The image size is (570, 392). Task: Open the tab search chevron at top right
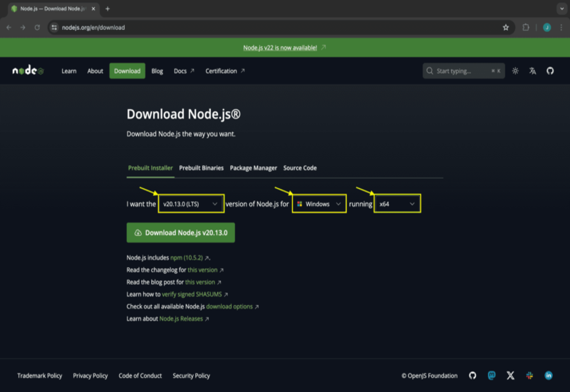pos(562,9)
